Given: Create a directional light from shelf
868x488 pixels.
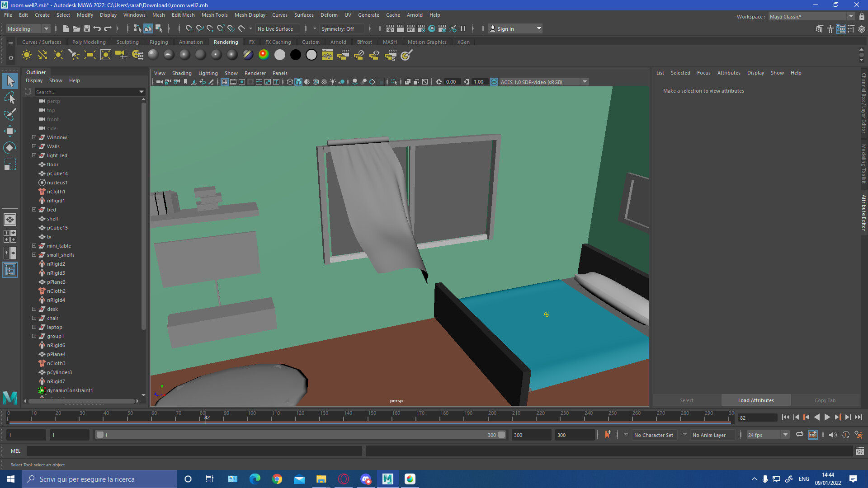Looking at the screenshot, I should coord(42,55).
